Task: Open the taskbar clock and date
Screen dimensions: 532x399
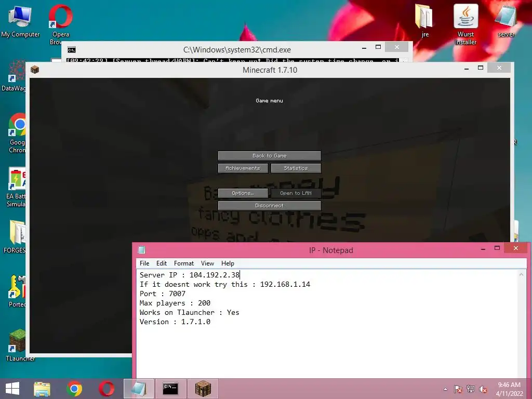Action: point(509,389)
